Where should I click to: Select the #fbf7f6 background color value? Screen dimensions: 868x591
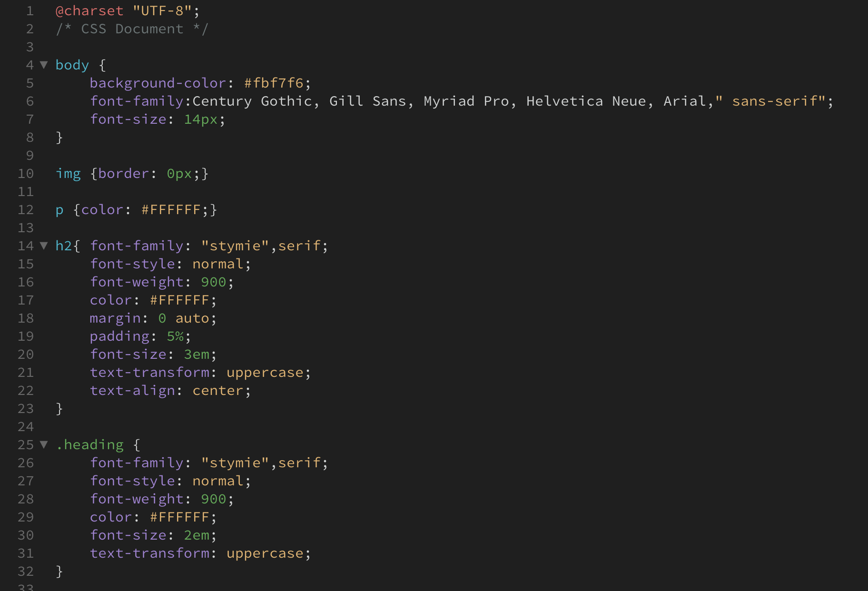(274, 83)
